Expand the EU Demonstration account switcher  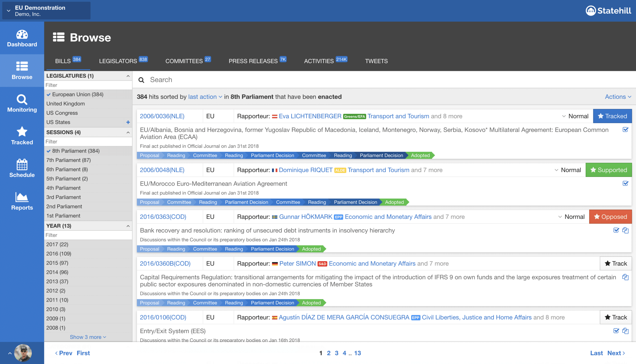(x=46, y=11)
